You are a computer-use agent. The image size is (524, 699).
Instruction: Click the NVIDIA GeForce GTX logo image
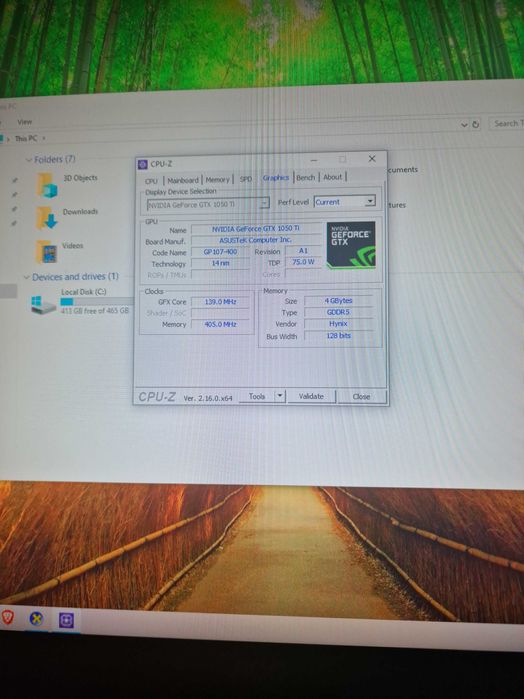coord(351,245)
